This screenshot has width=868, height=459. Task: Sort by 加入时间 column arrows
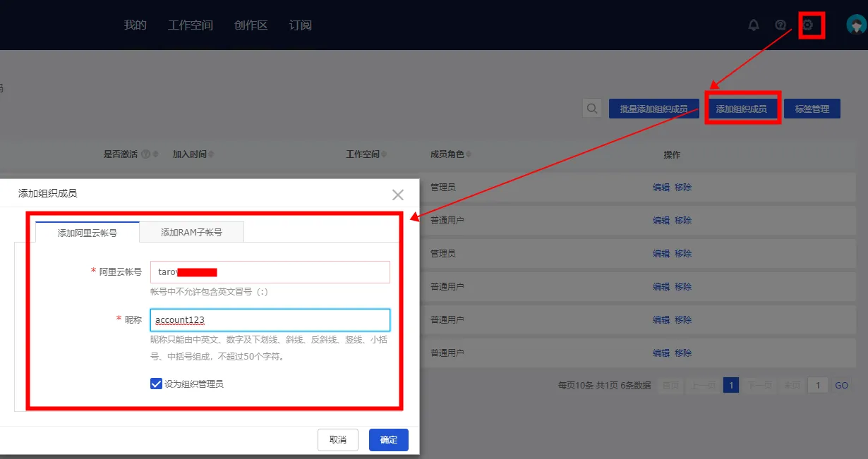pyautogui.click(x=210, y=154)
